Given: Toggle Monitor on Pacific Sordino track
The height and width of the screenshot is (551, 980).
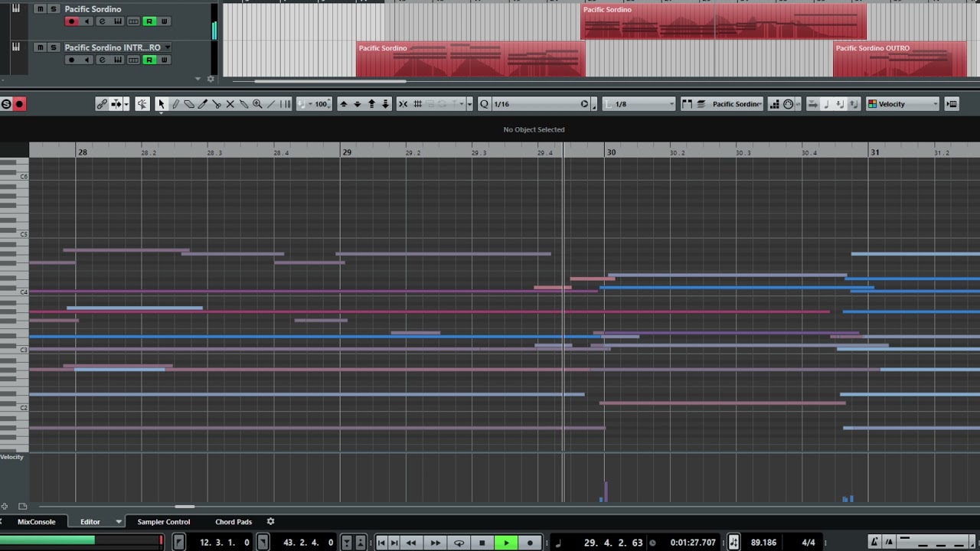Looking at the screenshot, I should click(x=87, y=21).
